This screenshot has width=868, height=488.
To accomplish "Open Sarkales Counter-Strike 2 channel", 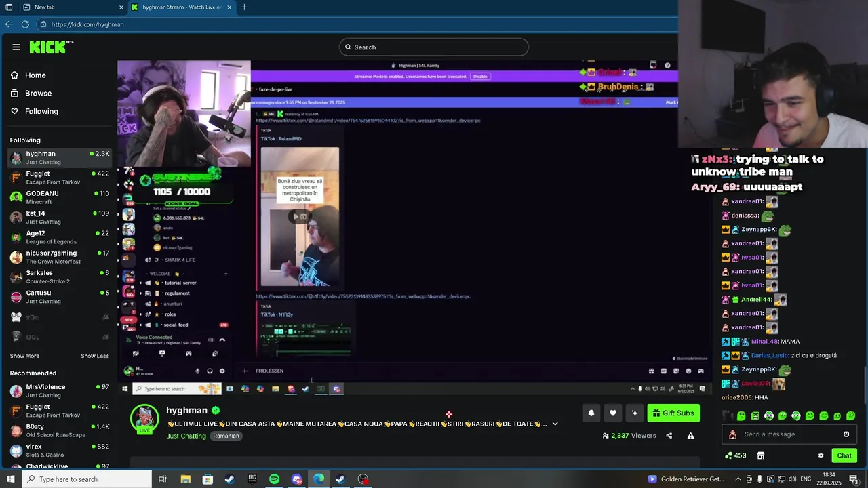I will [x=60, y=277].
